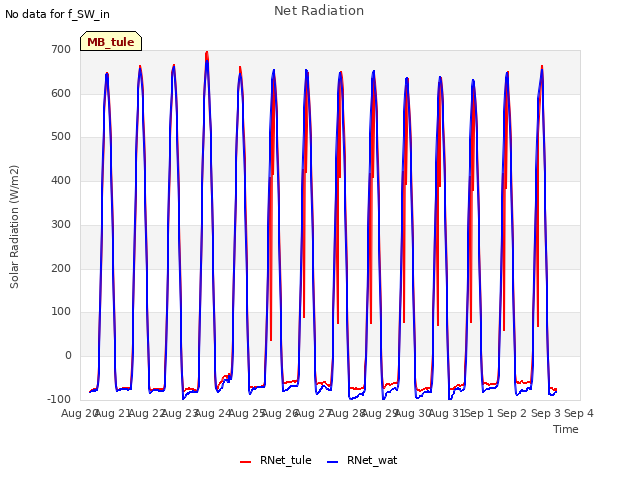Toggle the RNet_wat legend entry
The height and width of the screenshot is (480, 640).
tap(362, 460)
